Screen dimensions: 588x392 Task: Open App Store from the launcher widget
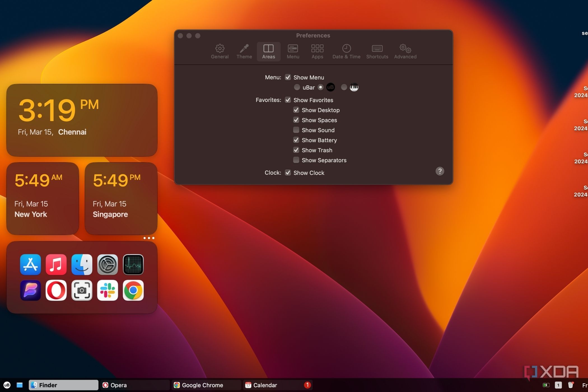[31, 265]
